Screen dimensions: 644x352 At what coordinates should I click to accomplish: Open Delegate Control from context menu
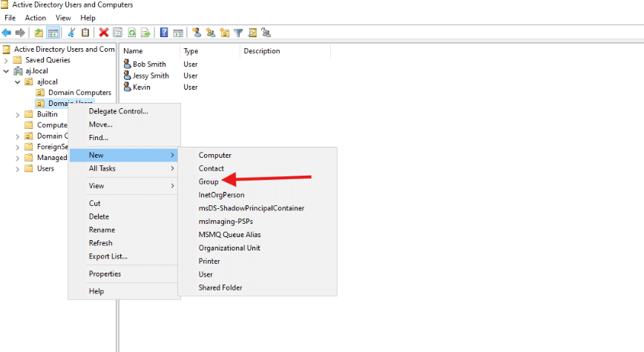click(119, 111)
